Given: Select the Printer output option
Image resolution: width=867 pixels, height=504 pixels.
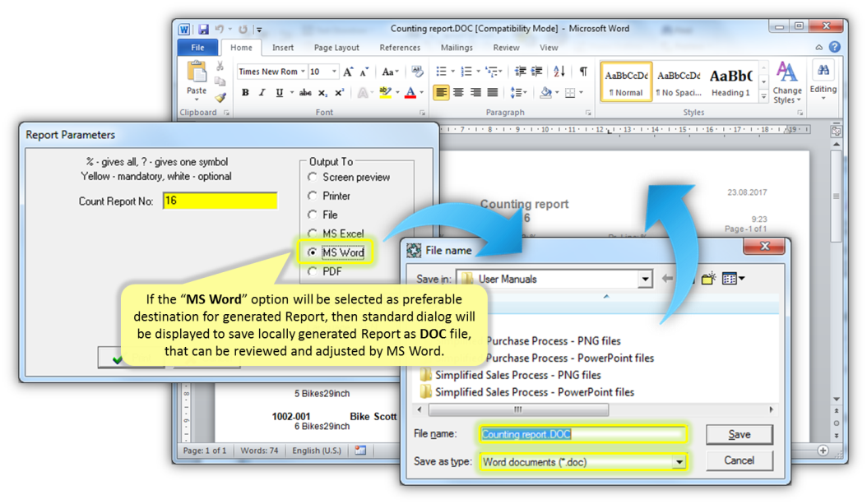Looking at the screenshot, I should coord(313,196).
